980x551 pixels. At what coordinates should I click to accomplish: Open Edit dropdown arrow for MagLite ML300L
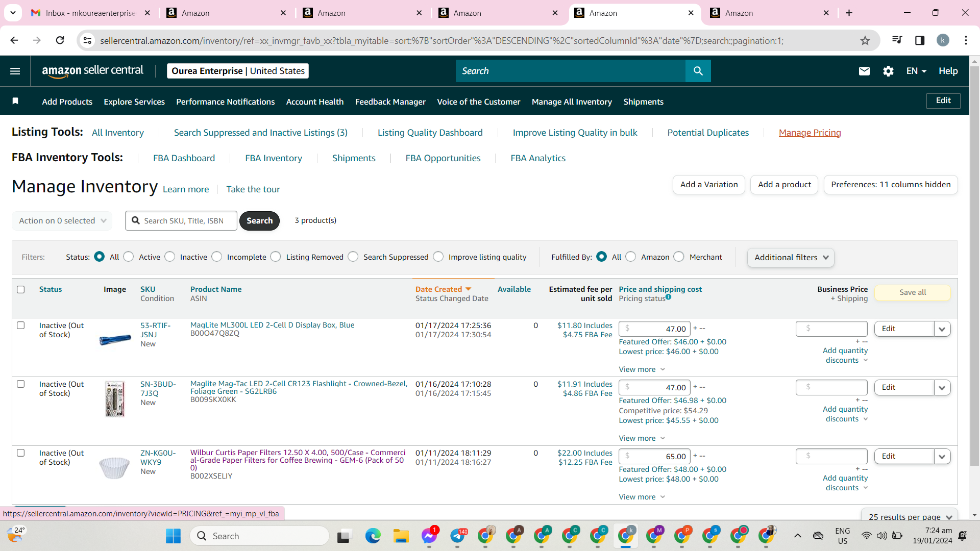[x=942, y=329]
